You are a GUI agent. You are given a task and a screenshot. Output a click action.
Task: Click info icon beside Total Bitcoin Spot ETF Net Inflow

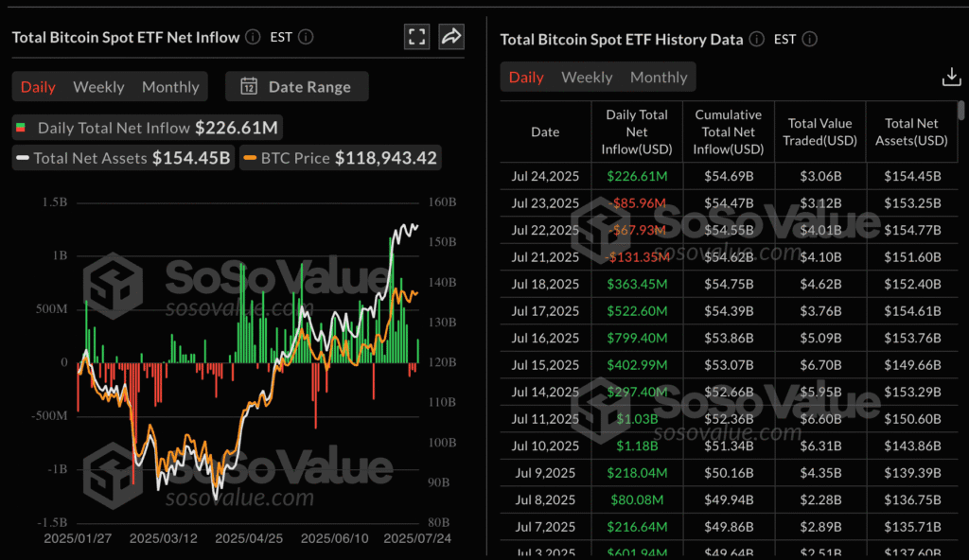[253, 37]
